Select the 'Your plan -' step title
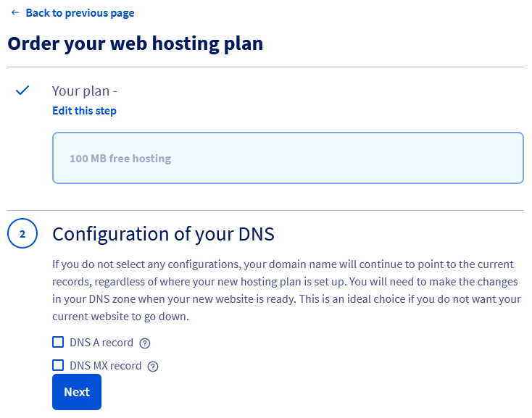 pos(84,91)
